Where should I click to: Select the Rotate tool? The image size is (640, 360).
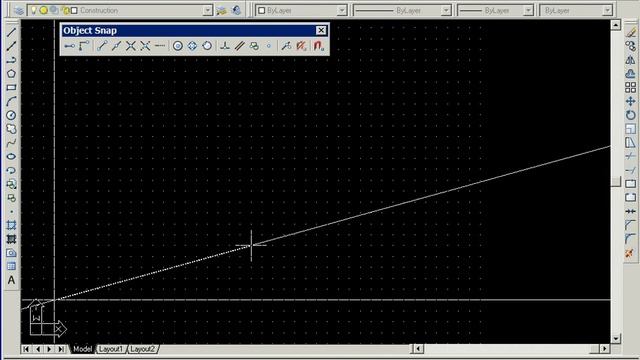630,115
